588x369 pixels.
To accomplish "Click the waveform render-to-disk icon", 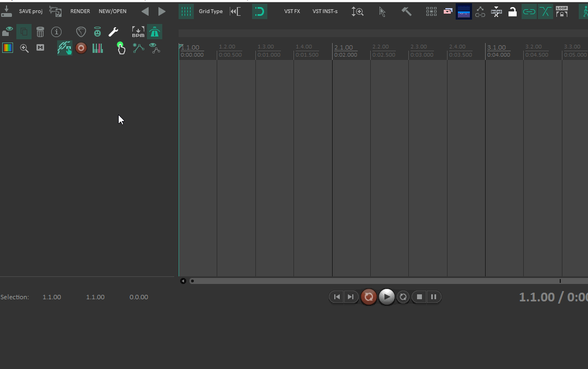I will (56, 11).
